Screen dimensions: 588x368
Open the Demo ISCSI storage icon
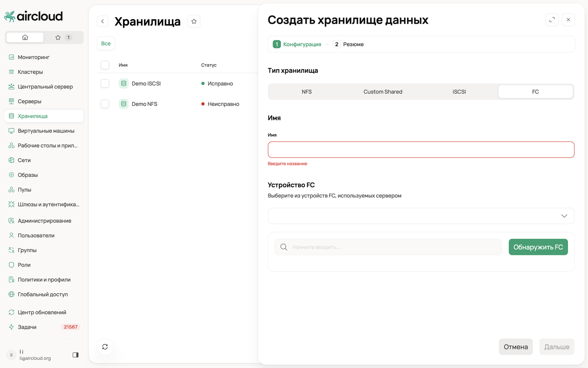click(124, 83)
